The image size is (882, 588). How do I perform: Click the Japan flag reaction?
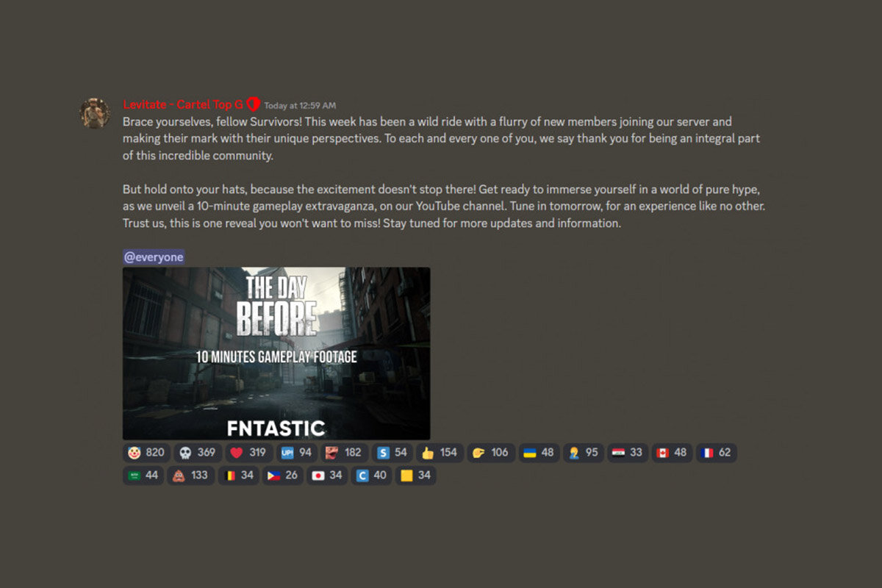pos(327,476)
